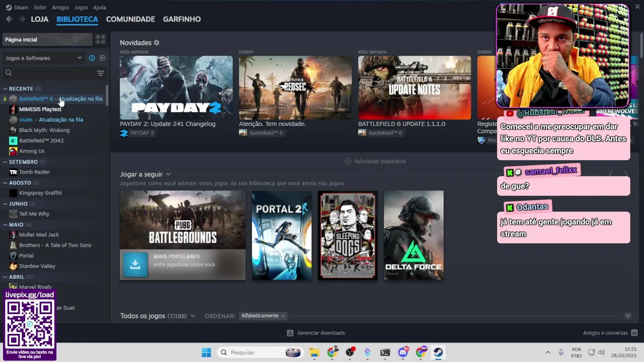
Task: Collapse the JUNHO category
Action: click(5, 204)
